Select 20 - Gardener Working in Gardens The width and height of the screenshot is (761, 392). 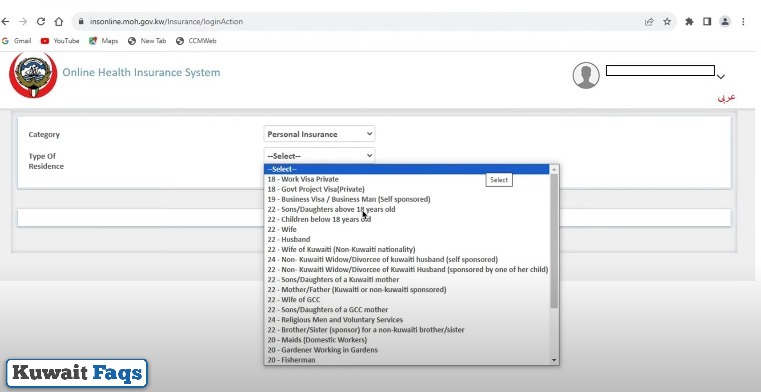tap(407, 350)
